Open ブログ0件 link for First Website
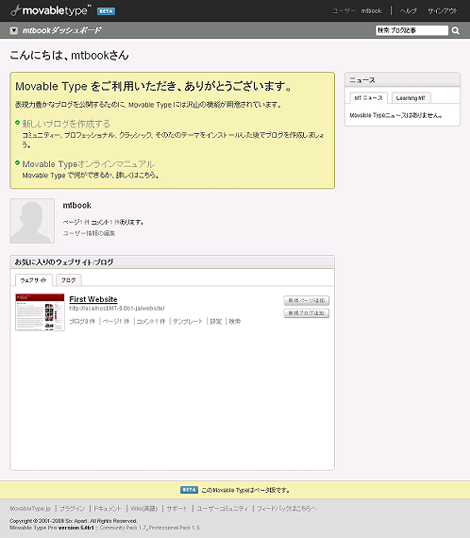The height and width of the screenshot is (538, 470). [x=82, y=321]
